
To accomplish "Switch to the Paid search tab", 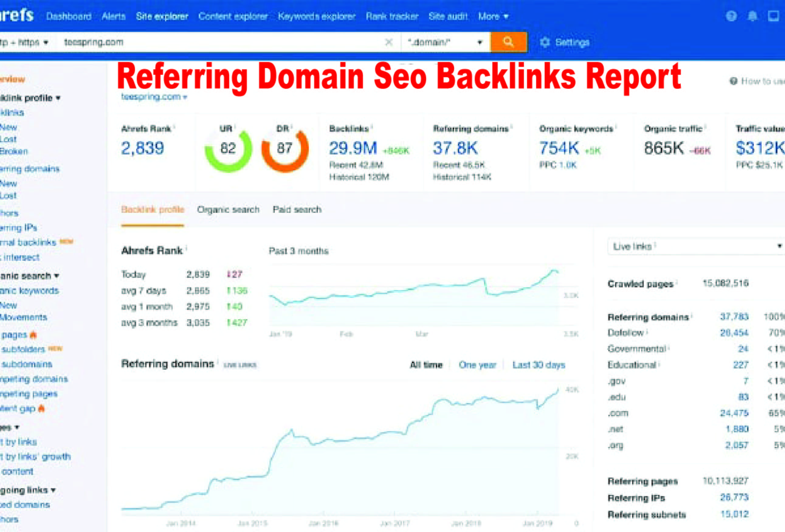I will pyautogui.click(x=297, y=209).
